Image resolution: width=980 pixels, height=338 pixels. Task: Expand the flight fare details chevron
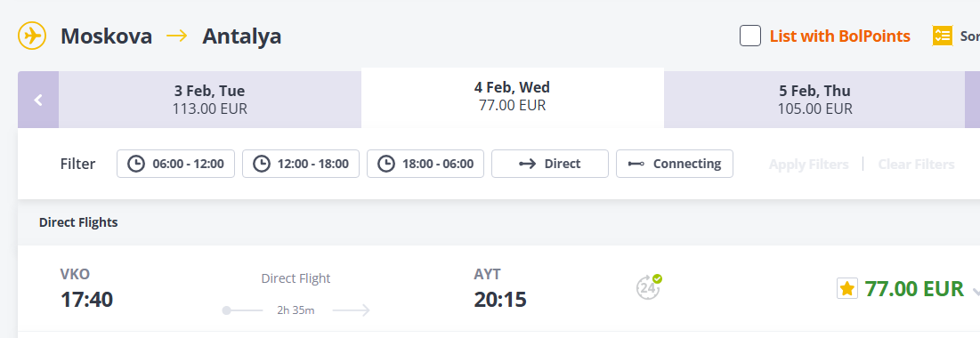click(x=975, y=291)
